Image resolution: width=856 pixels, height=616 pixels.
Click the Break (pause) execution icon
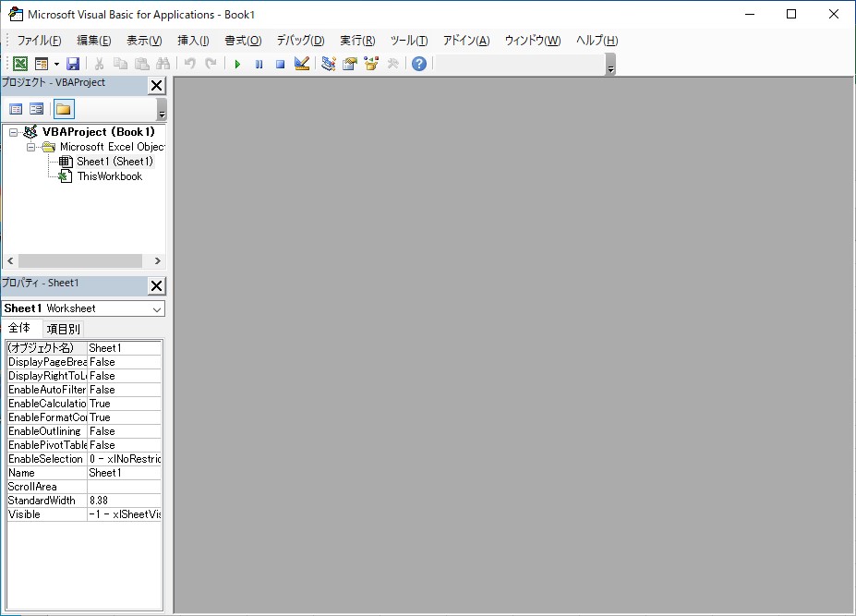pyautogui.click(x=259, y=63)
